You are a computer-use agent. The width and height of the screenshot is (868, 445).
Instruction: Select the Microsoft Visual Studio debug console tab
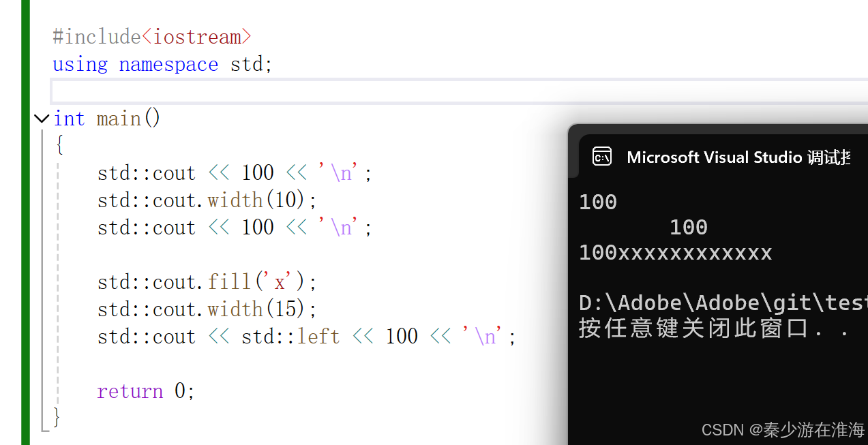pyautogui.click(x=723, y=157)
